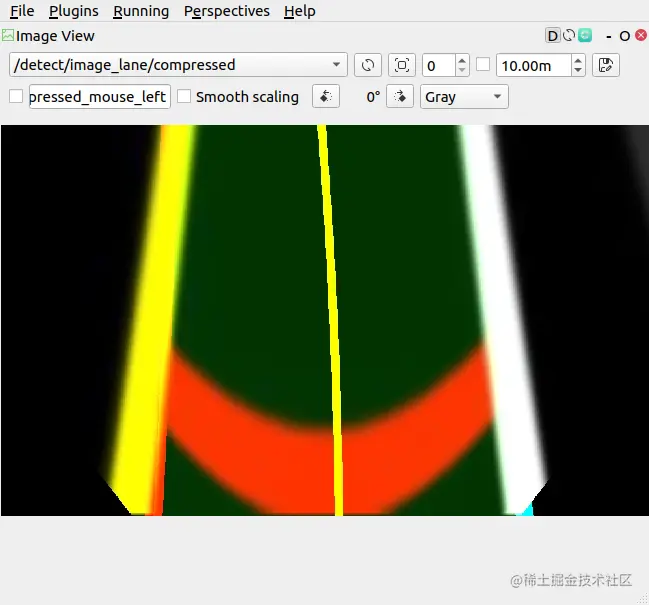The image size is (649, 605).
Task: Click the pressed_mouse_left topic field
Action: click(99, 97)
